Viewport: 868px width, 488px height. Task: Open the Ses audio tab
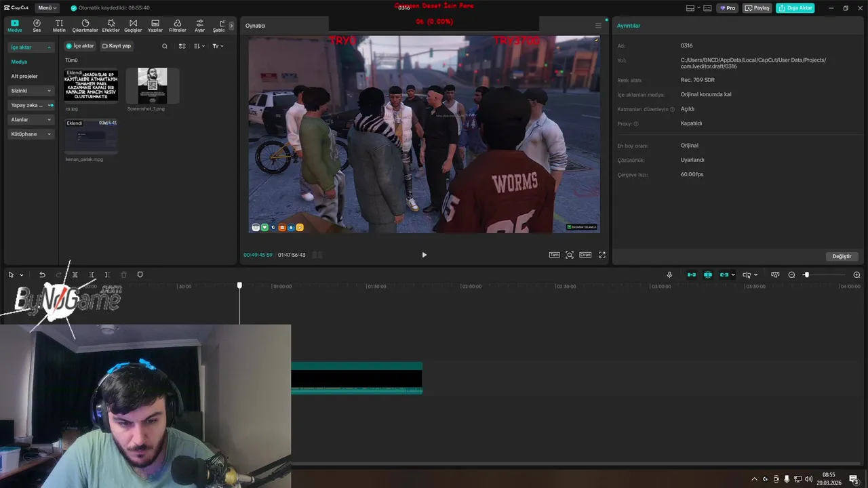(x=37, y=26)
